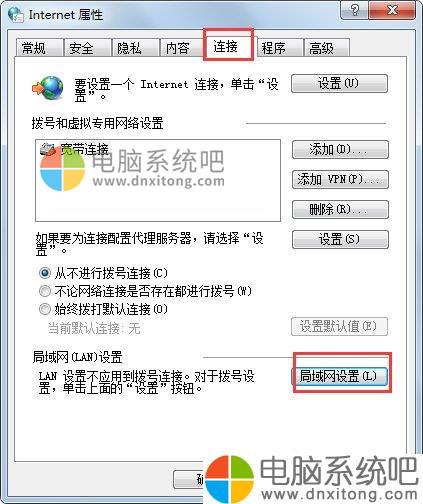The width and height of the screenshot is (423, 504).
Task: Close the Internet 属性 dialog
Action: (392, 10)
